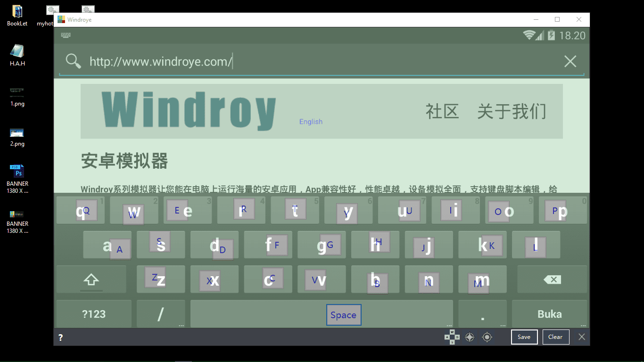Screen dimensions: 644x362
Task: Tap the x key on the Android keyboard
Action: pyautogui.click(x=215, y=280)
